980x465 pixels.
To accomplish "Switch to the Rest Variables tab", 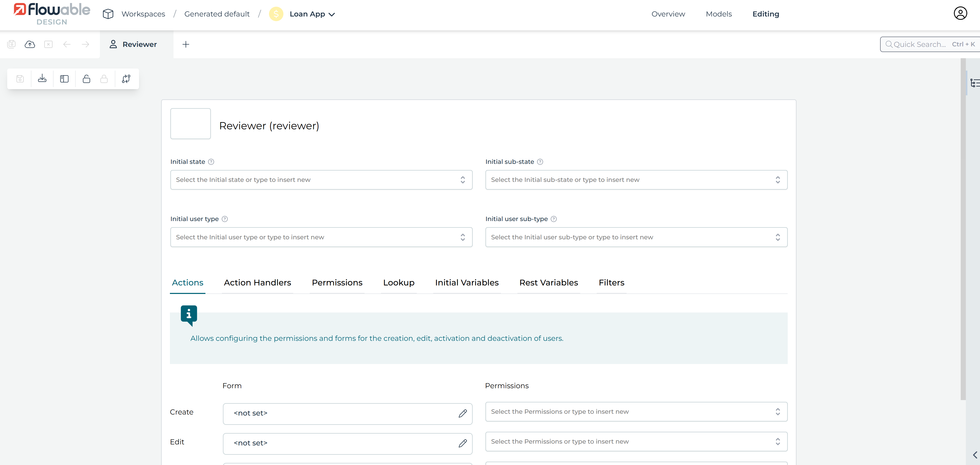I will tap(548, 283).
